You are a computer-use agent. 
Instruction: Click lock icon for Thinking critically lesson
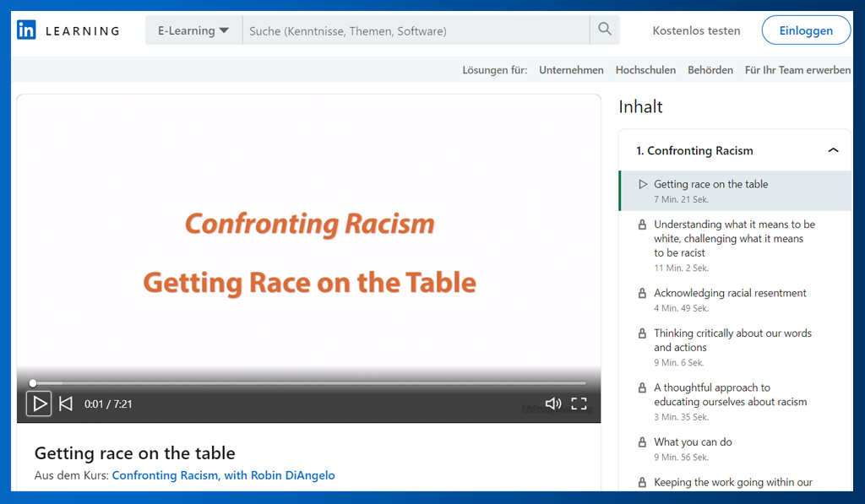pyautogui.click(x=642, y=333)
